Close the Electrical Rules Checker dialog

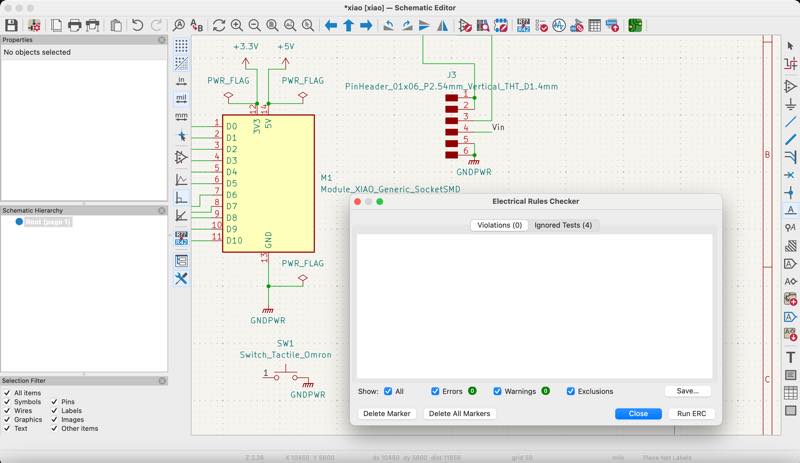638,413
